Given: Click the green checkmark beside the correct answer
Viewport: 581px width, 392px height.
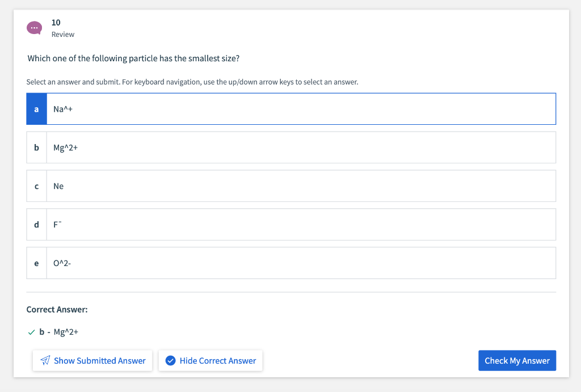Looking at the screenshot, I should coord(31,332).
